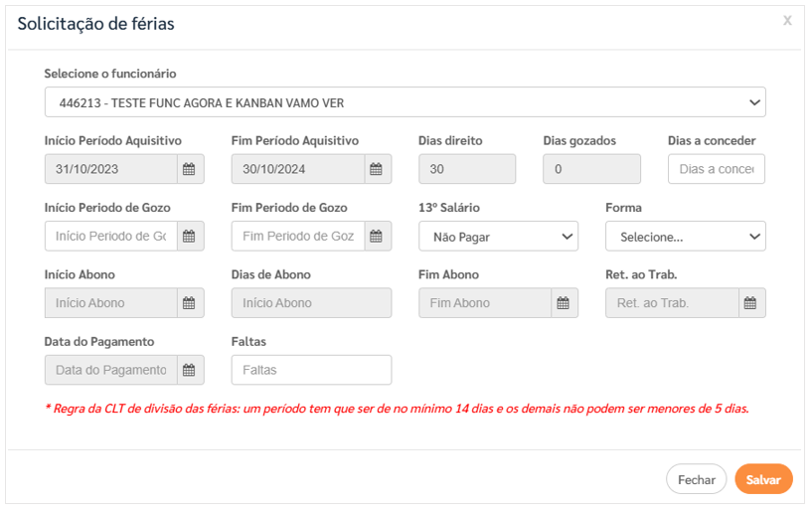Click calendar icon for Início Periodo de Gozo
812x510 pixels.
[190, 236]
